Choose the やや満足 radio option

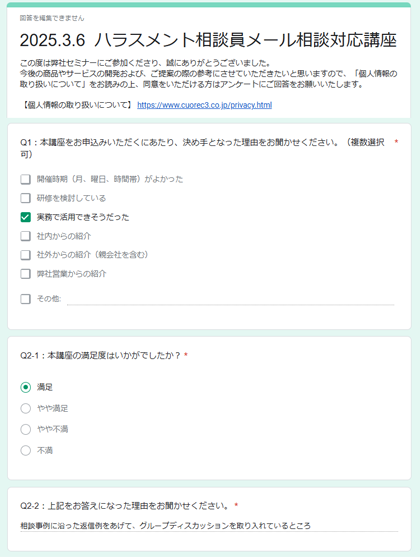[x=26, y=409]
